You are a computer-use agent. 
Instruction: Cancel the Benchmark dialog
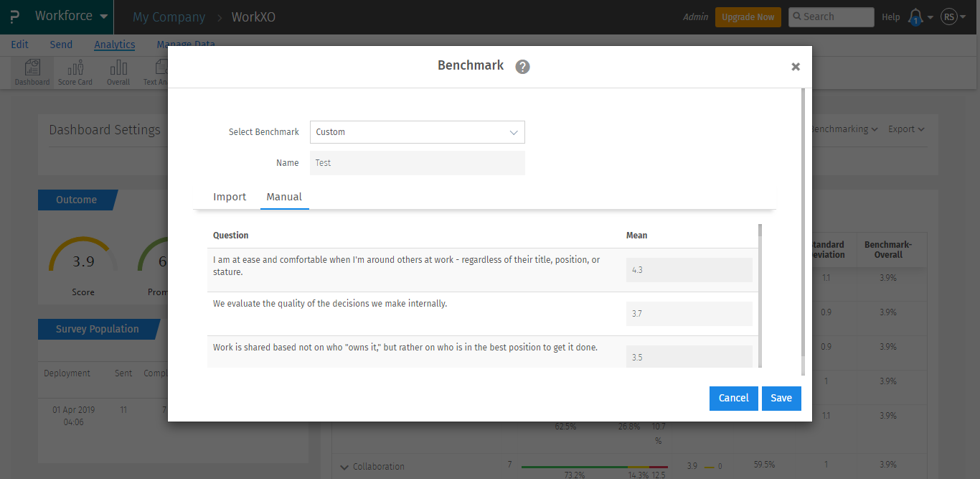point(733,398)
